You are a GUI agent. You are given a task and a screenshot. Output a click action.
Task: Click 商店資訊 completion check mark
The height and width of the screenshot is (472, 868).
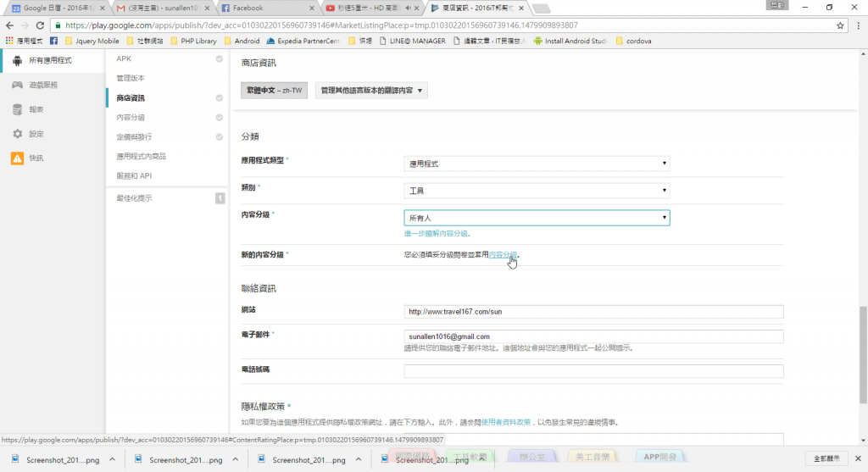pos(220,98)
